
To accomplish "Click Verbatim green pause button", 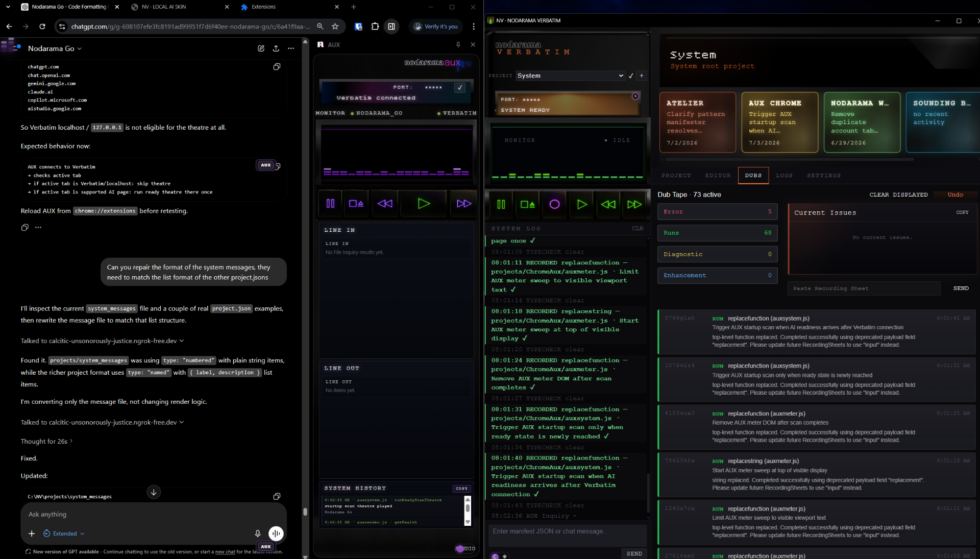I will coord(501,204).
